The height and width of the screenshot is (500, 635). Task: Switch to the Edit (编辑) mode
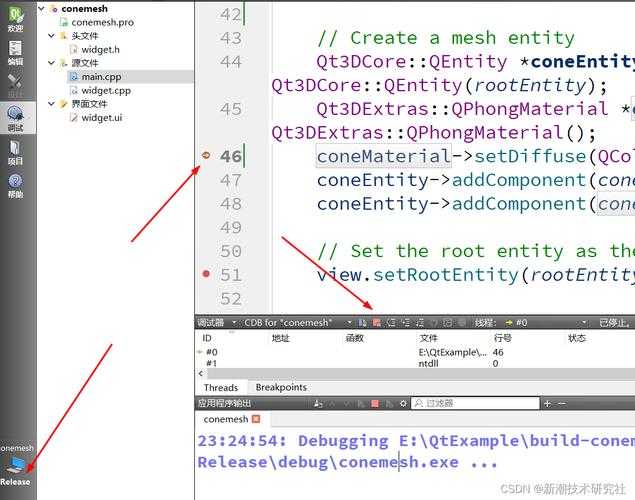(x=15, y=51)
